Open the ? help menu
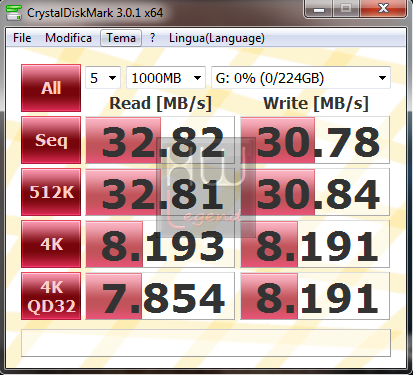 152,38
